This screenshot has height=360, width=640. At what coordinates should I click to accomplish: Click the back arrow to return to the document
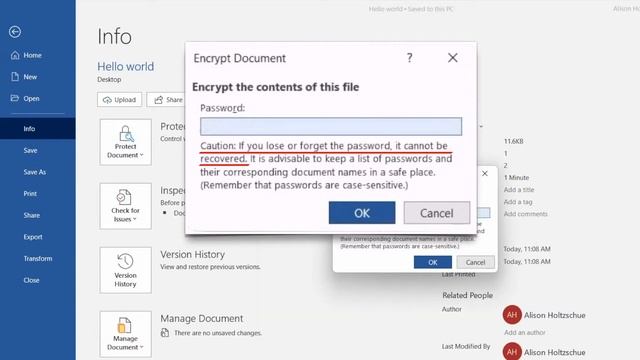coord(15,32)
